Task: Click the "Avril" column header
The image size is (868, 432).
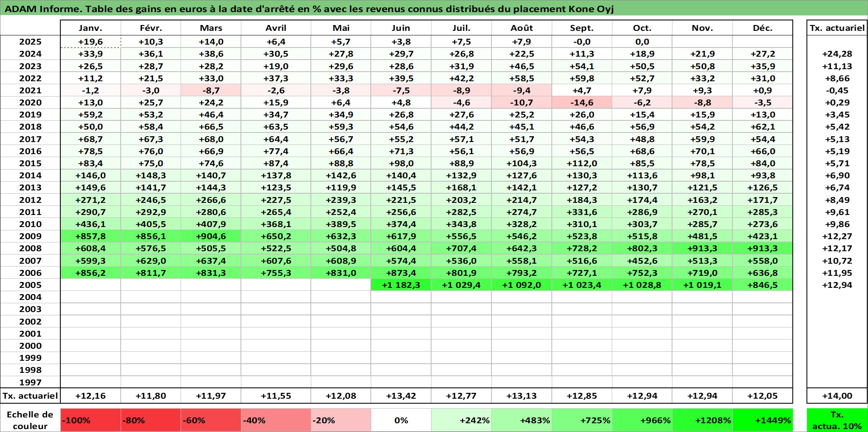Action: 276,28
